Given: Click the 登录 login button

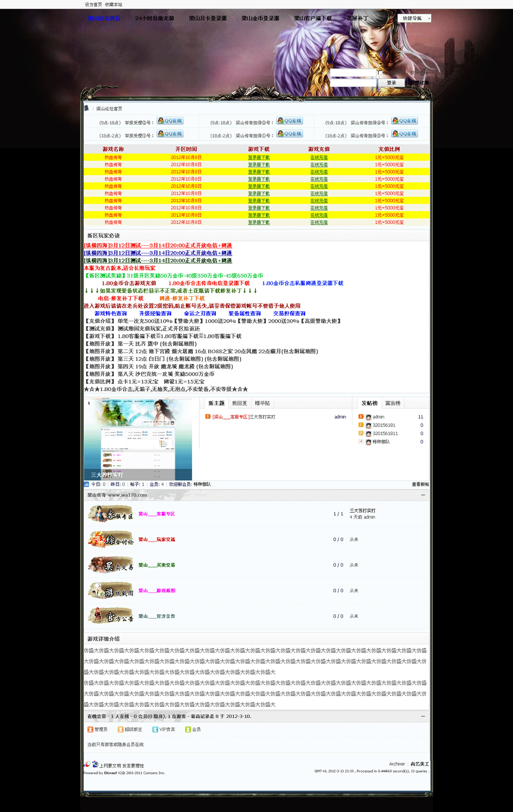Looking at the screenshot, I should [391, 83].
